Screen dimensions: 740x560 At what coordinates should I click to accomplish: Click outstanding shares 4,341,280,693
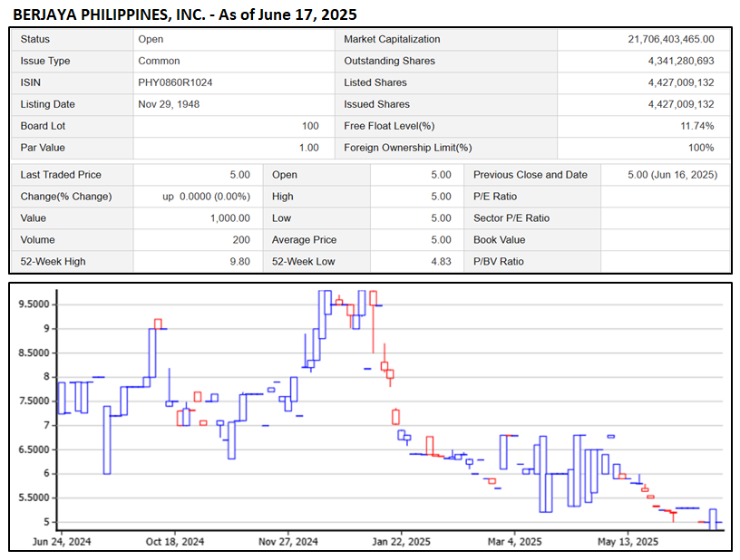680,61
